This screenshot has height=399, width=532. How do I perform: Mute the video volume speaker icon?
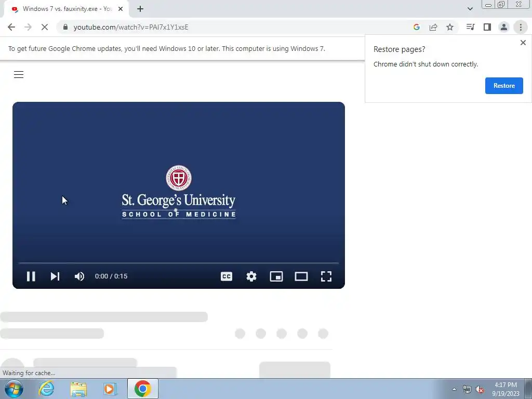[x=79, y=276]
